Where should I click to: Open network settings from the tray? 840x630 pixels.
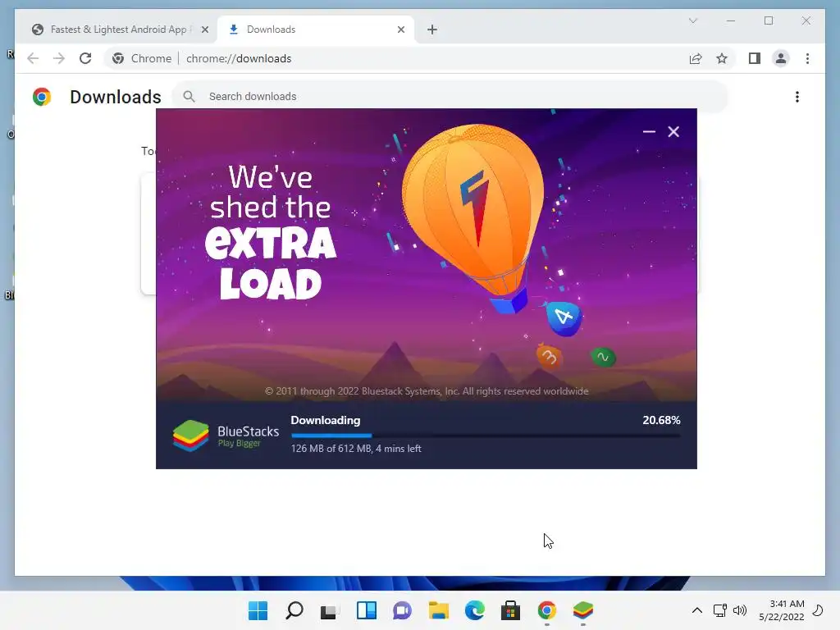[x=720, y=610]
